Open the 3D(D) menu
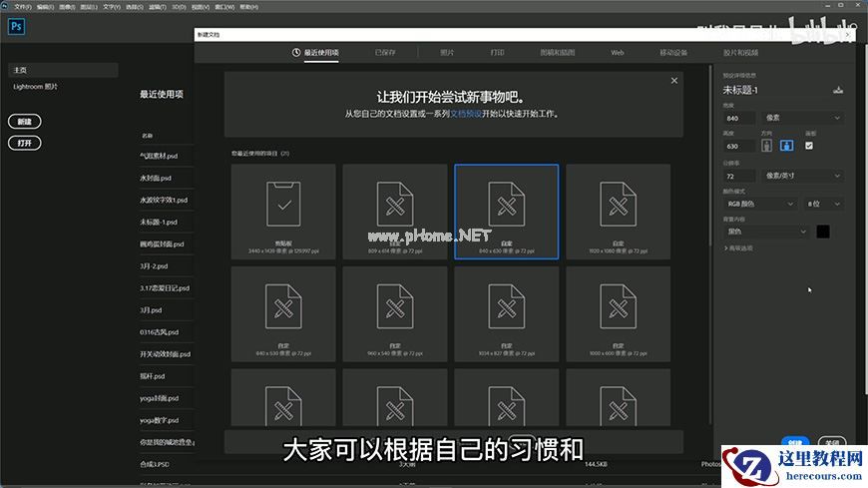Screen dimensions: 868x488 (x=179, y=7)
